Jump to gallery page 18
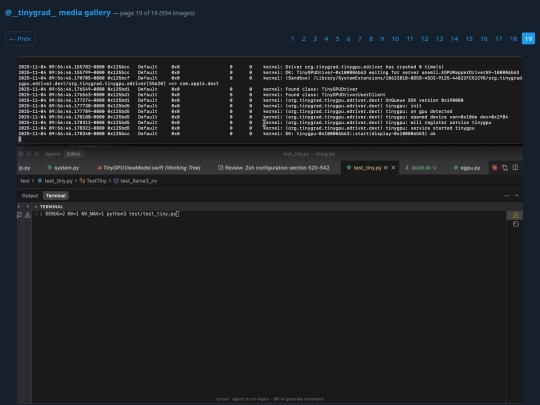The image size is (540, 405). click(x=513, y=39)
